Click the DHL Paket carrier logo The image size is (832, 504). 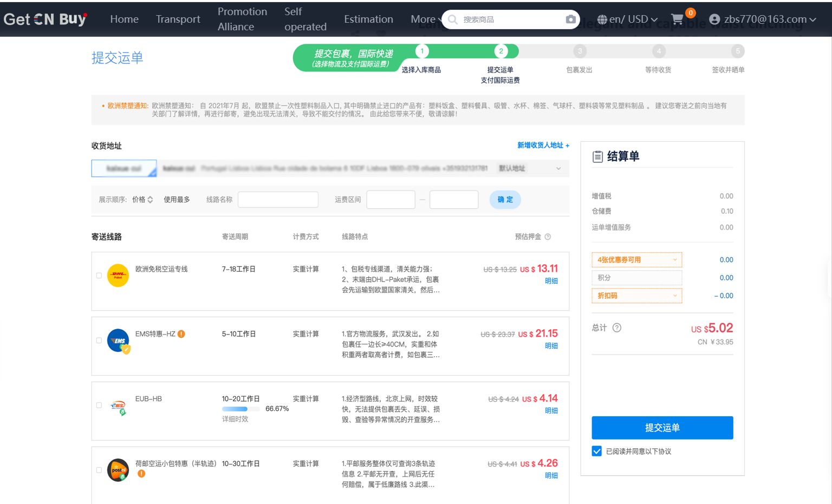[x=118, y=275]
